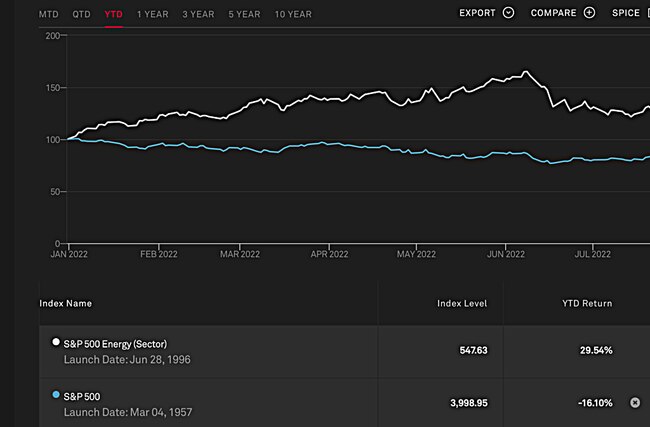Switch to the 10 YEAR range tab
Viewport: 650px width, 427px height.
tap(293, 14)
